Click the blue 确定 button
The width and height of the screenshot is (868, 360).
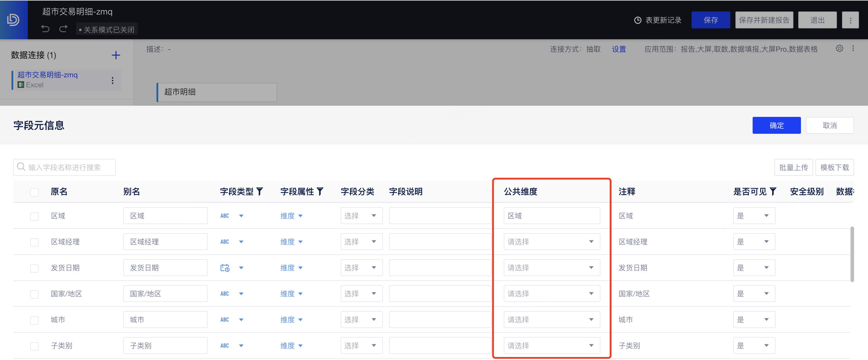776,125
